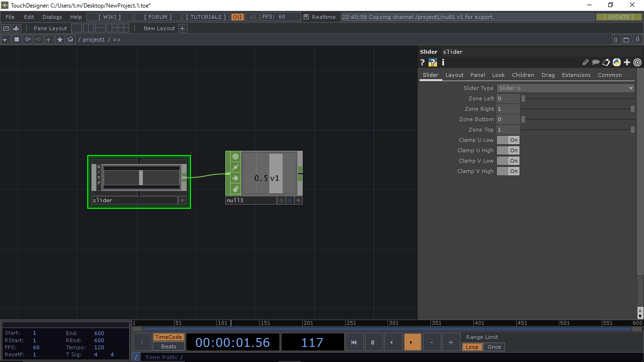
Task: Toggle Clamp V High off
Action: click(508, 171)
